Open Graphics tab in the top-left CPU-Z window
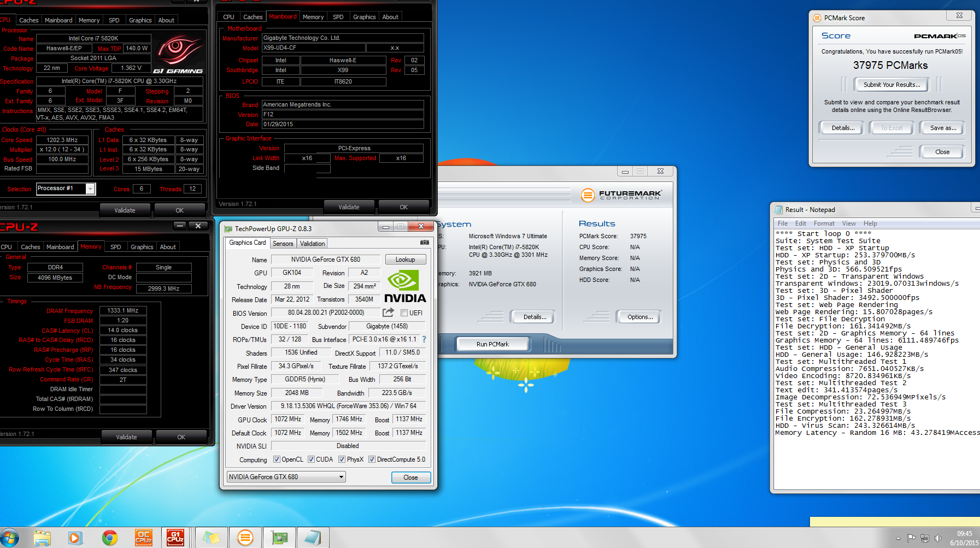Screen dimensions: 980x548 (140, 20)
